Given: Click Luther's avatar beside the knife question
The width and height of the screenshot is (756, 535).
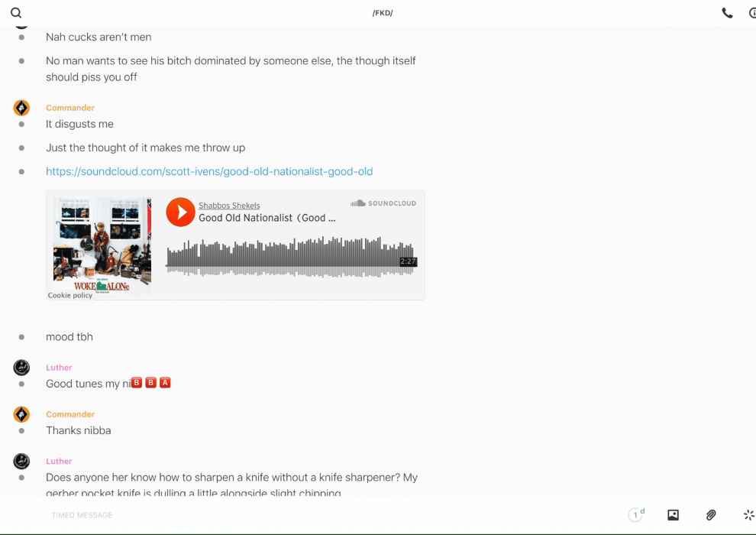Looking at the screenshot, I should (21, 461).
